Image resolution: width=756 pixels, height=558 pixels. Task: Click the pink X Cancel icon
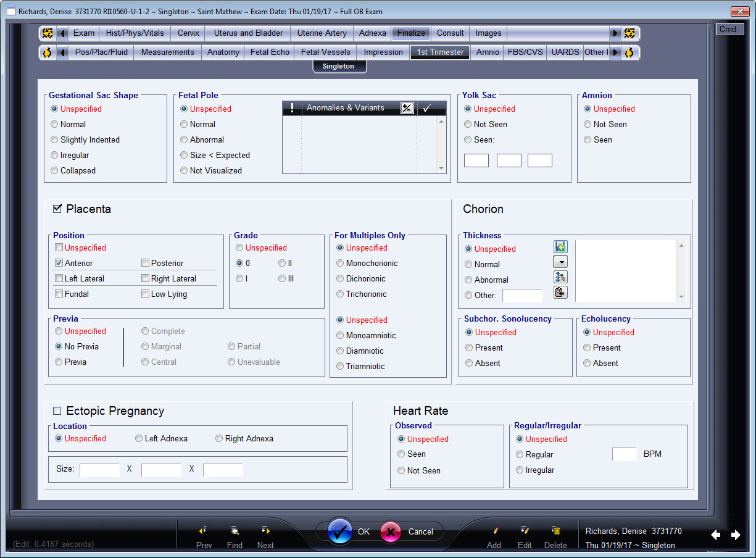[391, 531]
